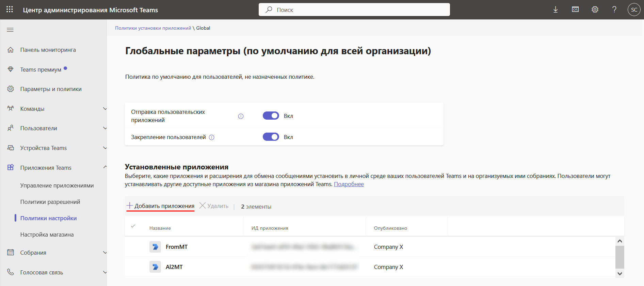
Task: Select all rows via header checkmark
Action: tap(133, 226)
